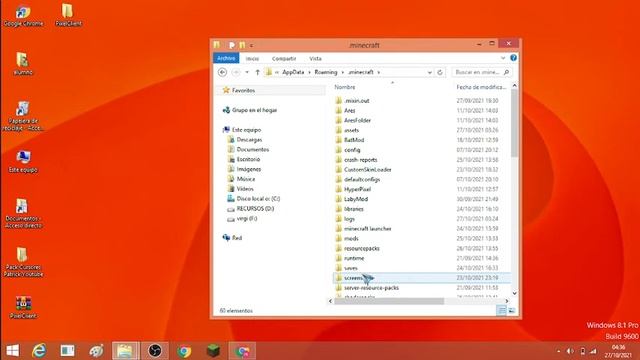Select Favoritos in navigation pane
This screenshot has width=640, height=360.
243,90
